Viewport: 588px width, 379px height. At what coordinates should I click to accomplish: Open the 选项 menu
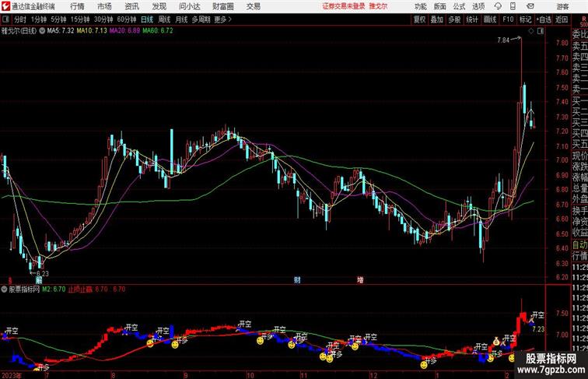point(478,6)
